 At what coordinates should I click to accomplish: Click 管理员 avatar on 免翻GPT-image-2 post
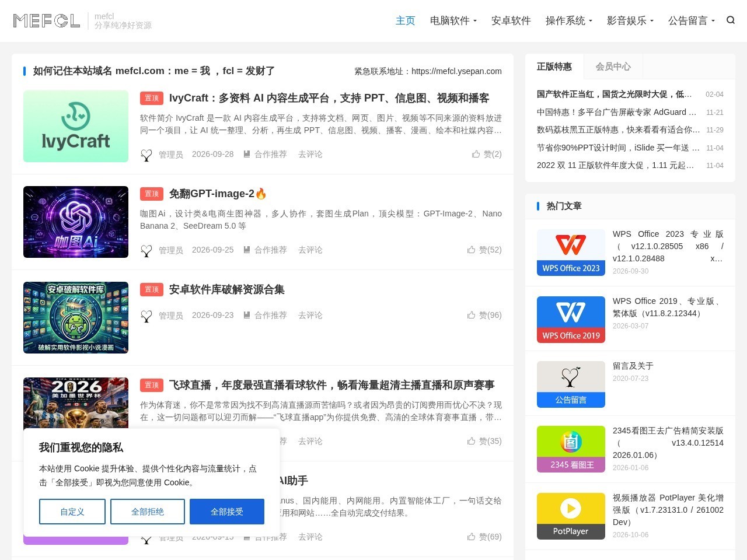click(146, 250)
